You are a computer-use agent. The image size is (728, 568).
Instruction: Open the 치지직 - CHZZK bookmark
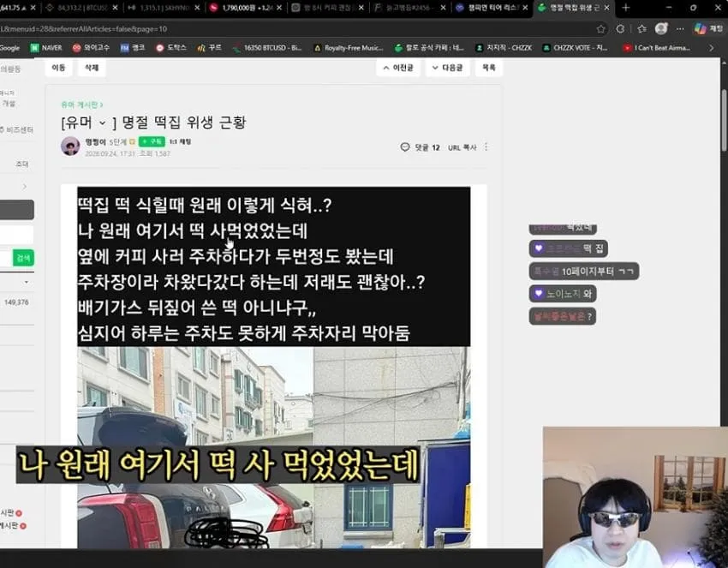pyautogui.click(x=504, y=48)
